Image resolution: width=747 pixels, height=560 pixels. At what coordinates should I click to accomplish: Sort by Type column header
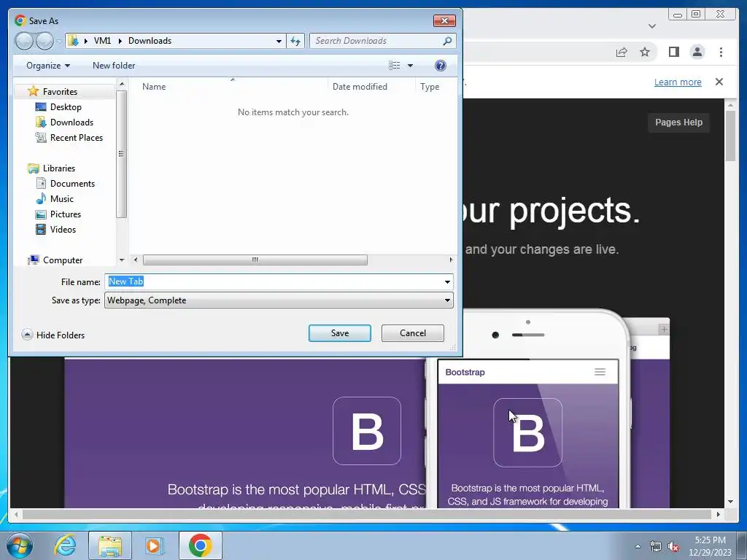430,87
